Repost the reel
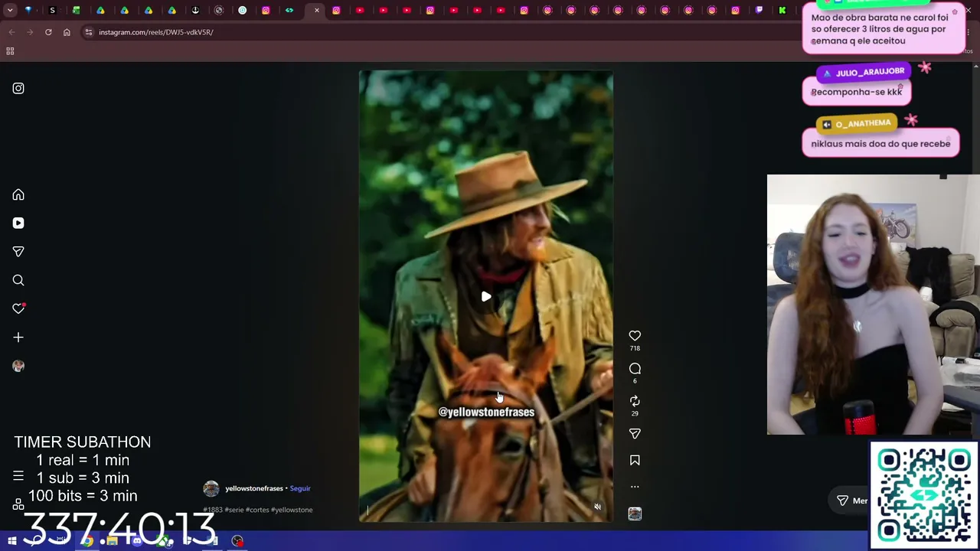The height and width of the screenshot is (551, 980). coord(635,401)
